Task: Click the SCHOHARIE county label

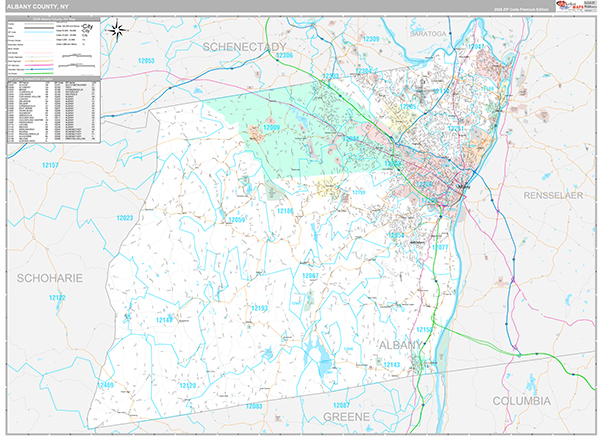Action: pyautogui.click(x=49, y=278)
